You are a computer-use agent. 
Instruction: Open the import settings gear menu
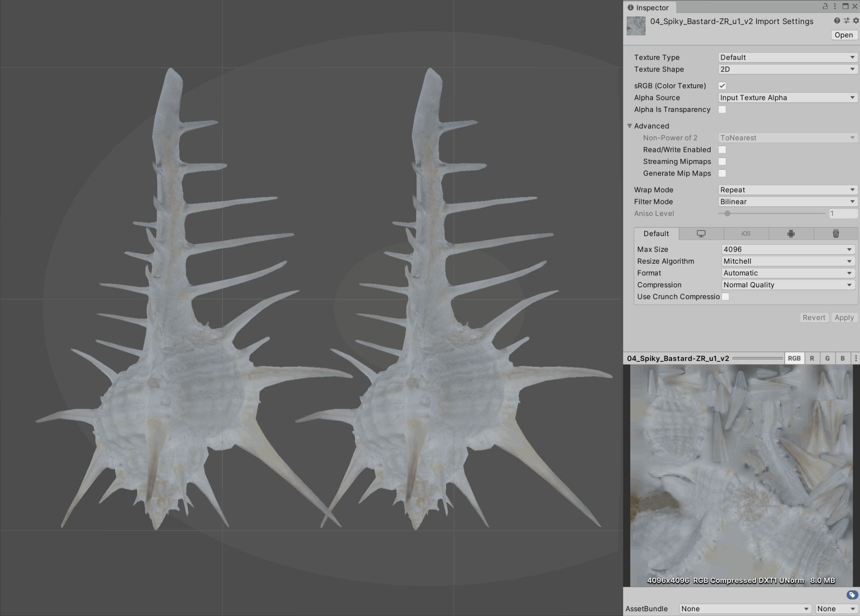click(x=856, y=21)
